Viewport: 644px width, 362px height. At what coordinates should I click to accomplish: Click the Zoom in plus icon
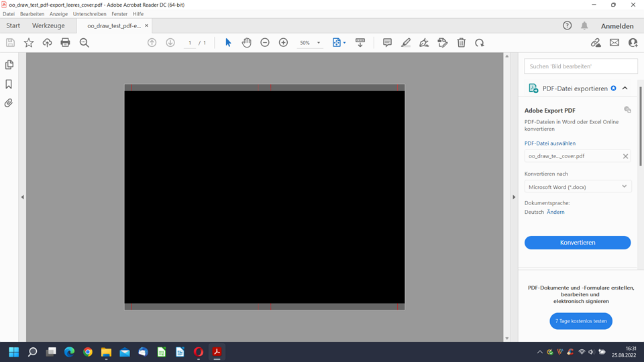point(283,43)
